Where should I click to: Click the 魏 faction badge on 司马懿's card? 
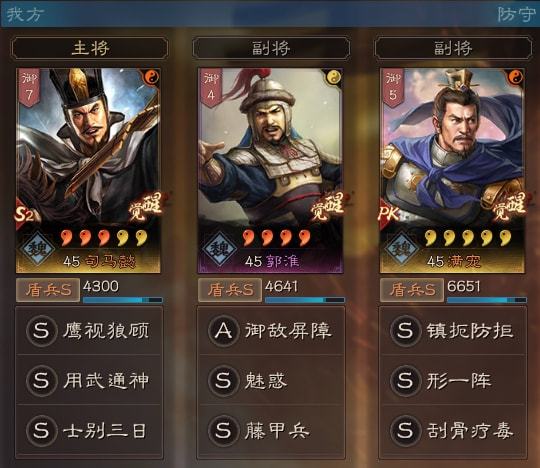pos(37,249)
